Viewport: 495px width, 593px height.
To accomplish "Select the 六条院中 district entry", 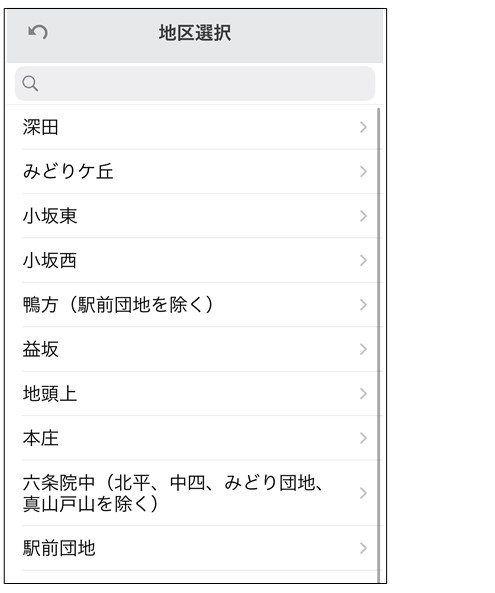I will pyautogui.click(x=193, y=493).
